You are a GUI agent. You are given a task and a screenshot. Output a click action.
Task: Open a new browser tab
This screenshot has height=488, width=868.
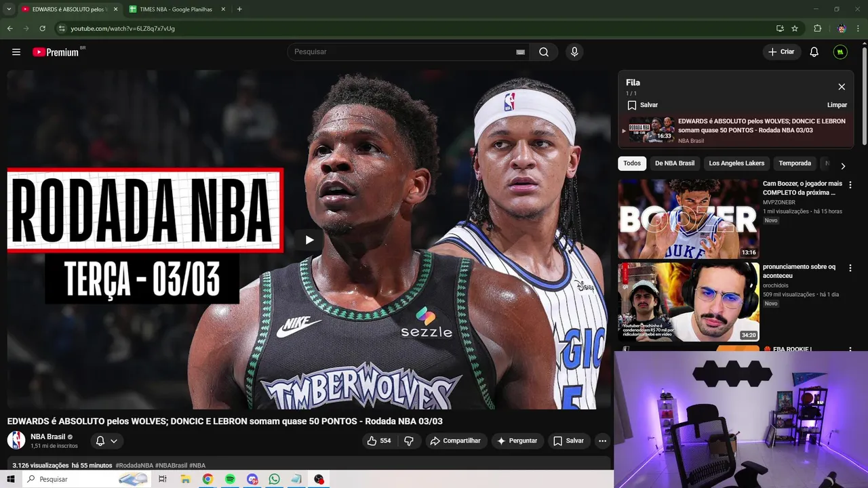(x=239, y=9)
